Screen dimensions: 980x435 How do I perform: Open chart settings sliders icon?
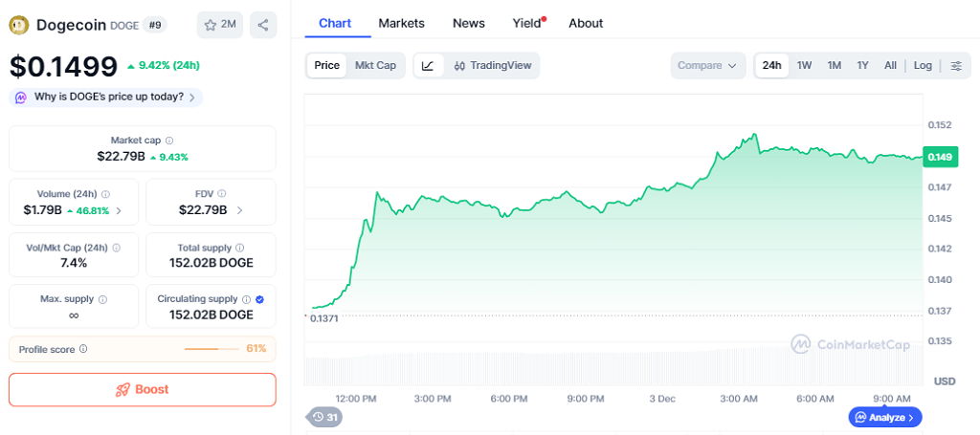coord(956,66)
